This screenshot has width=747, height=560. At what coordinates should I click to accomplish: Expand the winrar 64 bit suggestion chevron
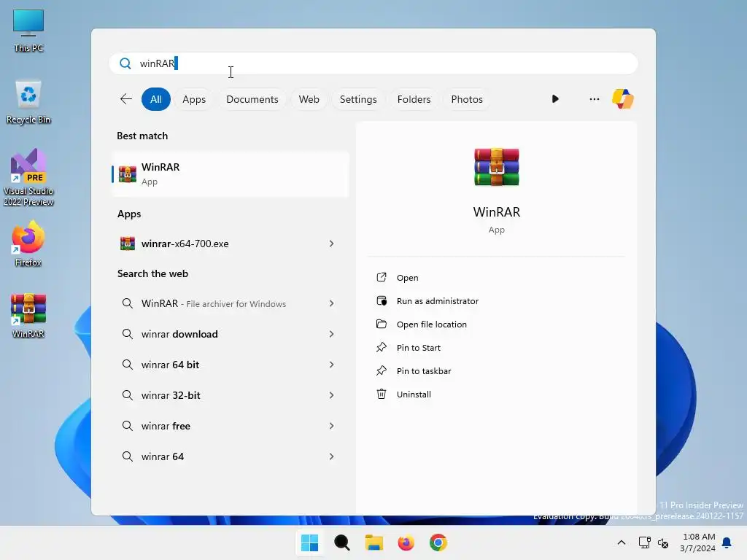(x=331, y=365)
